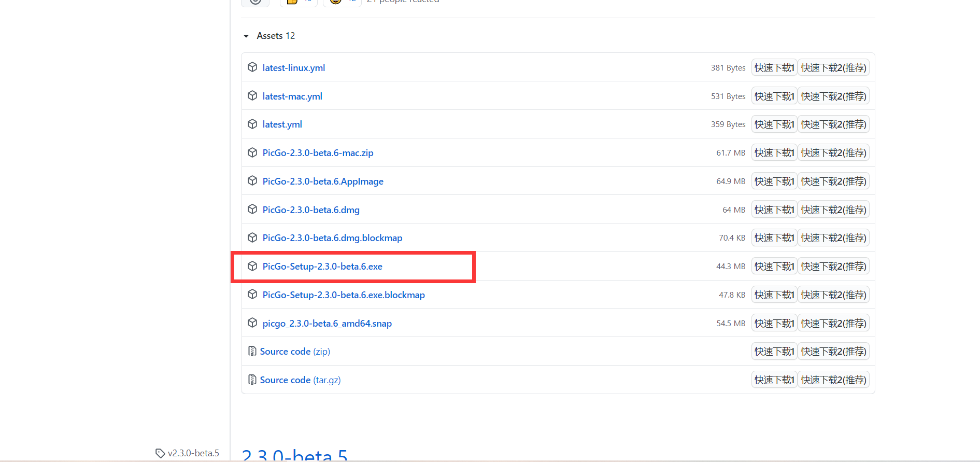Click 快速下载2(推荐) for Source code (zip)
This screenshot has height=462, width=980.
pyautogui.click(x=834, y=352)
